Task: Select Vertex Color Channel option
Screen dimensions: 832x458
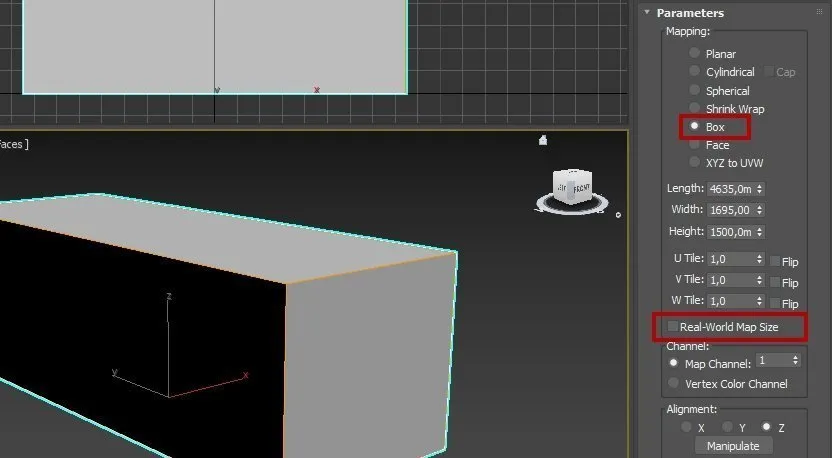Action: pyautogui.click(x=674, y=384)
